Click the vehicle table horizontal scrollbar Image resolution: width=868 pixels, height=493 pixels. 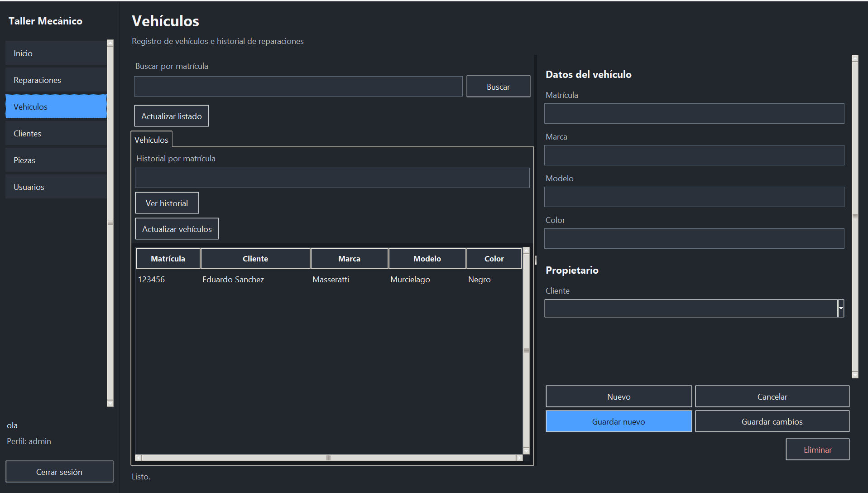pyautogui.click(x=329, y=458)
